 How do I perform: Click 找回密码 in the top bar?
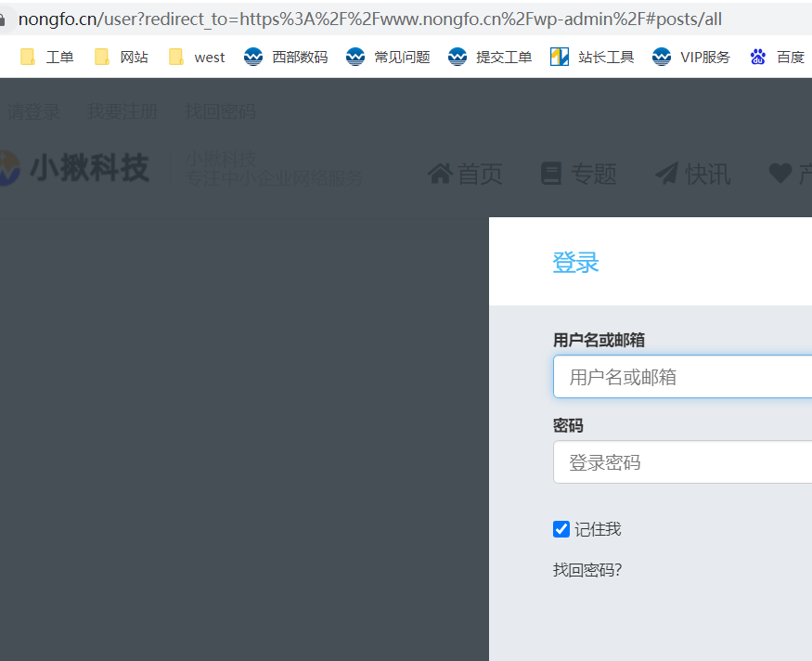click(x=220, y=112)
